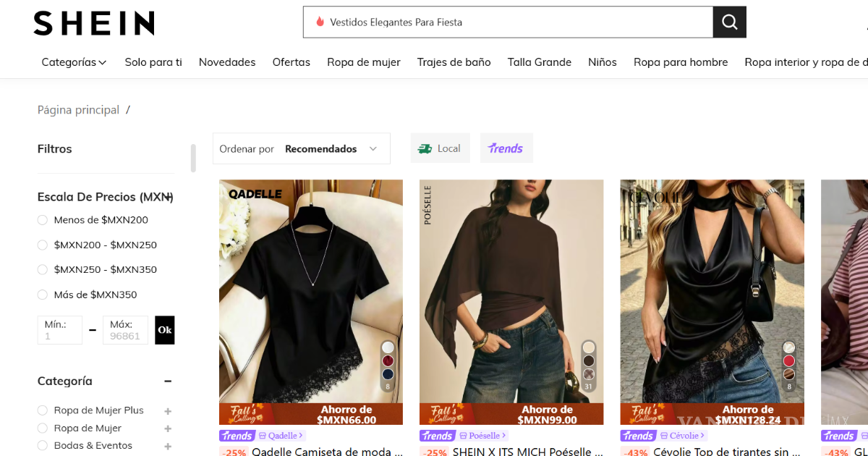Click the Ok price filter button
The width and height of the screenshot is (868, 456).
pos(165,330)
